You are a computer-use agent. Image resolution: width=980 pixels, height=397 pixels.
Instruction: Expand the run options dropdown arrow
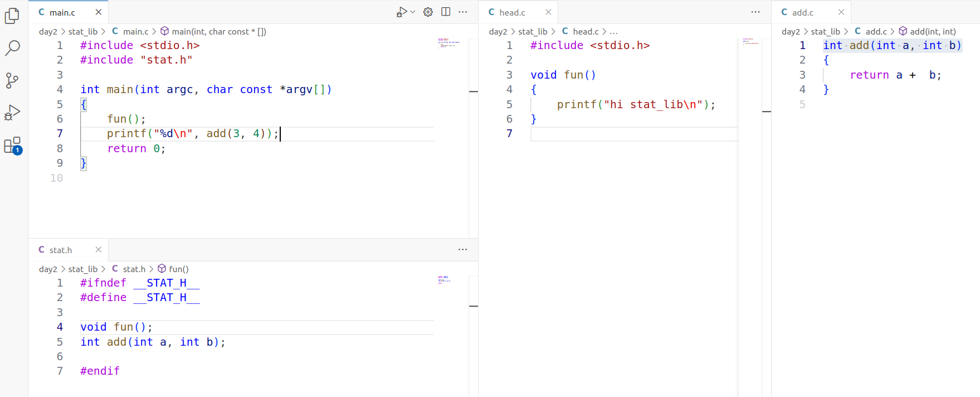413,12
